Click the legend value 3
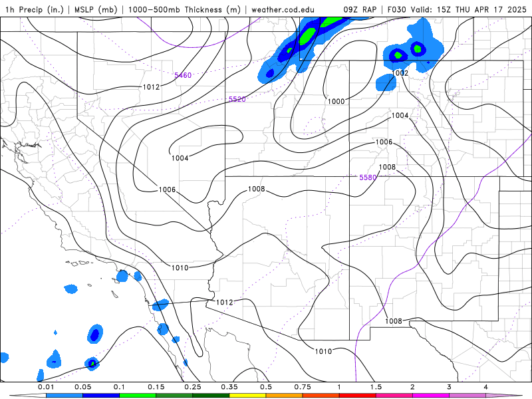The image size is (532, 399). [450, 387]
